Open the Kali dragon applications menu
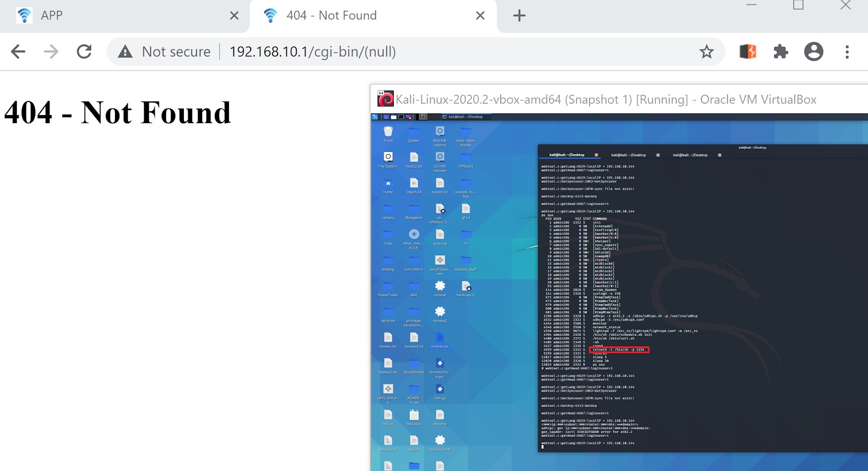868x471 pixels. pos(375,117)
